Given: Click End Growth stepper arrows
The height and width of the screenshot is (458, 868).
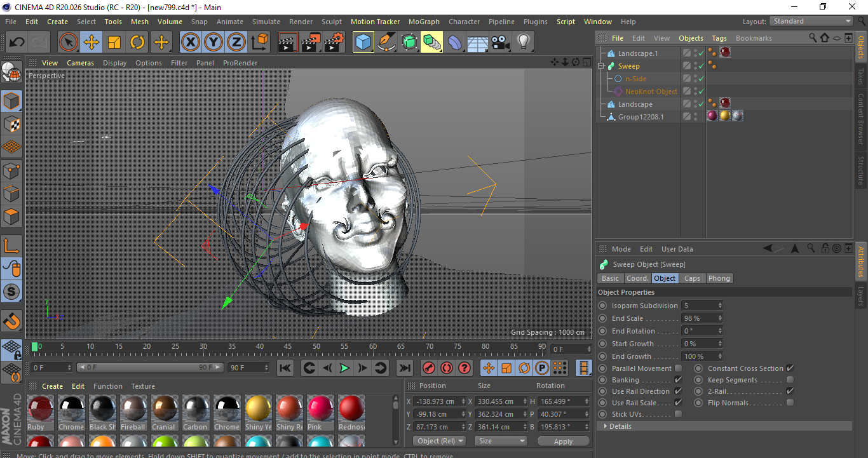Looking at the screenshot, I should (x=720, y=356).
